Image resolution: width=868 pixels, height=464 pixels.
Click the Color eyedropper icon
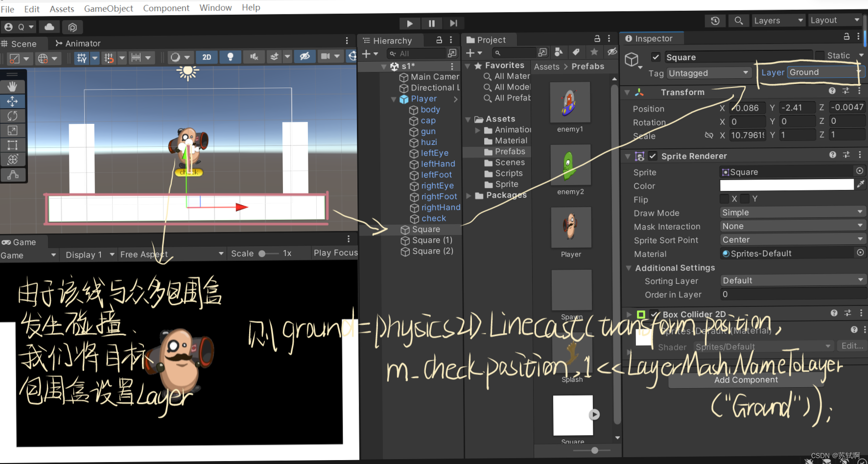861,184
